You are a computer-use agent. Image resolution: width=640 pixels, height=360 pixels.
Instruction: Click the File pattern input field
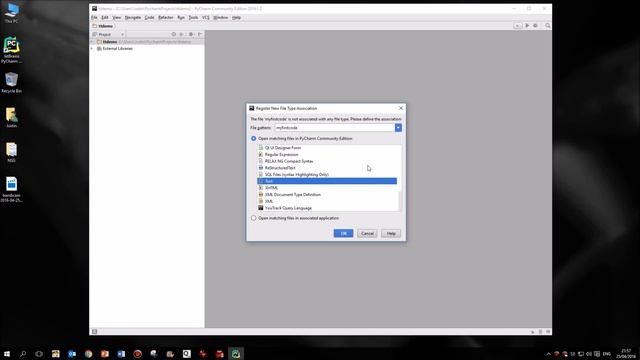[334, 128]
